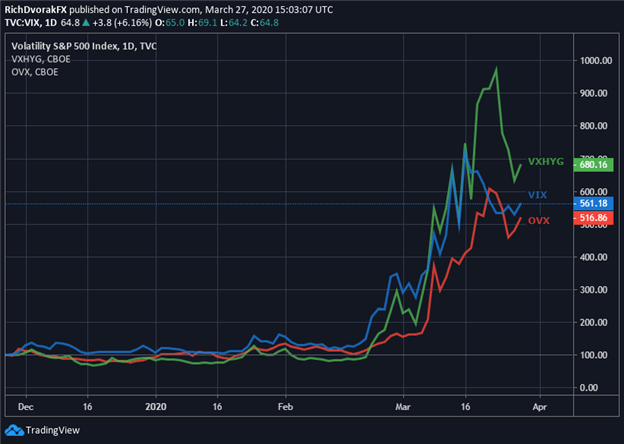This screenshot has width=624, height=444.
Task: Click the RichDvorakFX author name
Action: coord(36,10)
